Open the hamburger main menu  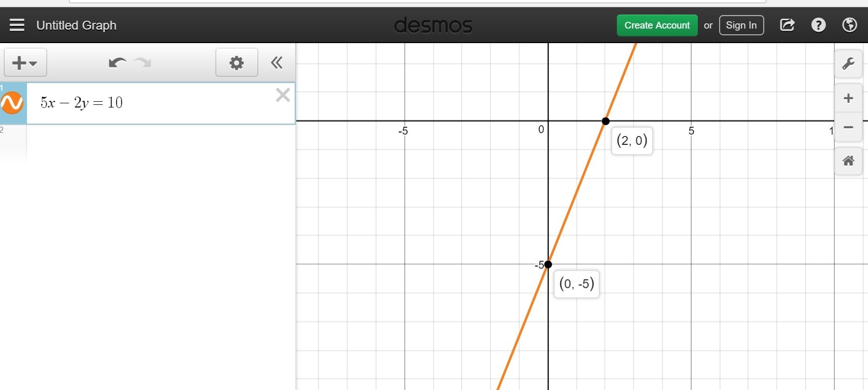pyautogui.click(x=17, y=25)
